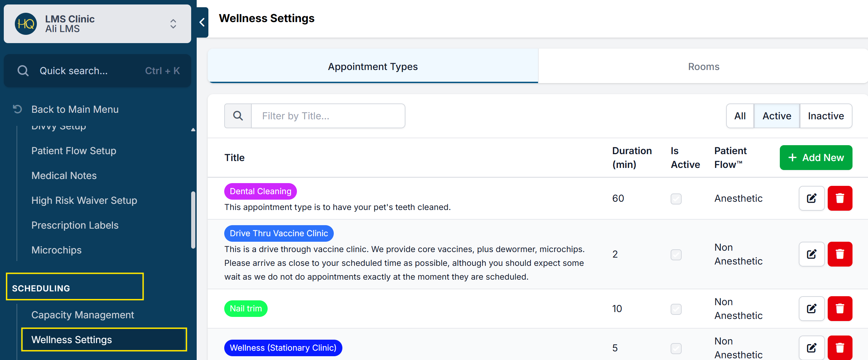Focus the Filter by Title field
This screenshot has width=868, height=360.
click(328, 116)
